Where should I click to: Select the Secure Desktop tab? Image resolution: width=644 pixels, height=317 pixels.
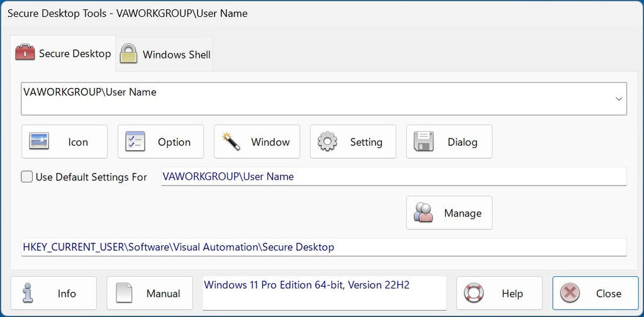74,53
